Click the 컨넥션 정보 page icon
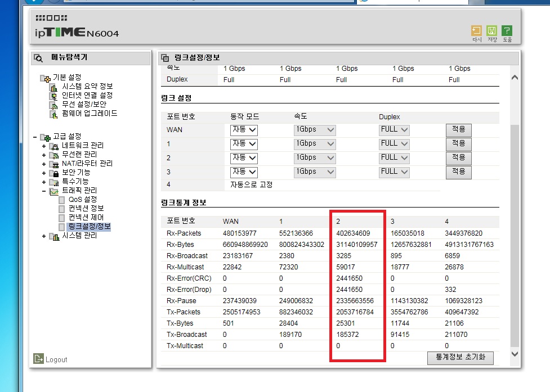This screenshot has height=392, width=550. 62,209
